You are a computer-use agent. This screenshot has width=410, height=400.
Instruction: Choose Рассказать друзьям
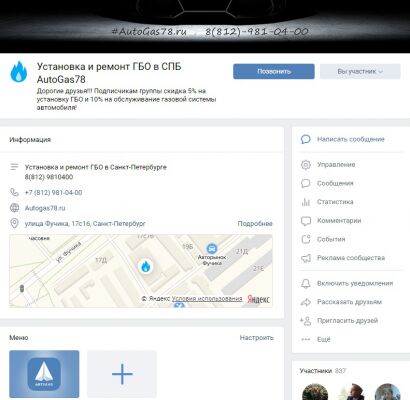coord(349,302)
